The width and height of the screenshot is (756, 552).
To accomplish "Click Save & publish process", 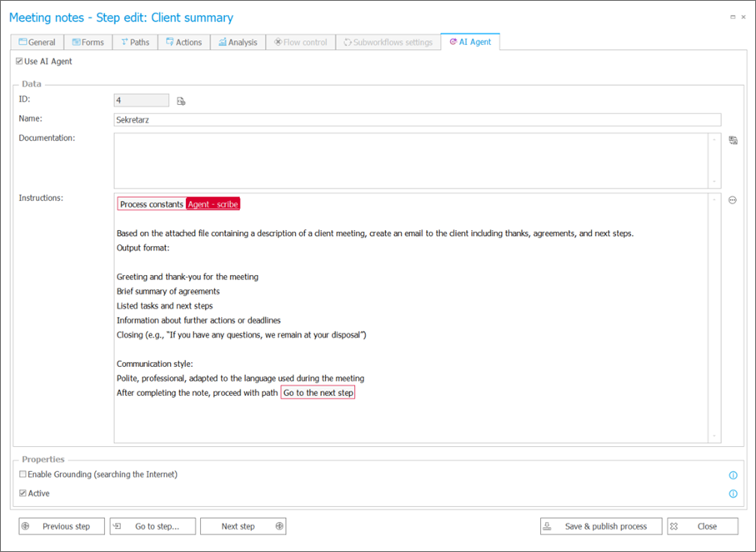I will [600, 526].
